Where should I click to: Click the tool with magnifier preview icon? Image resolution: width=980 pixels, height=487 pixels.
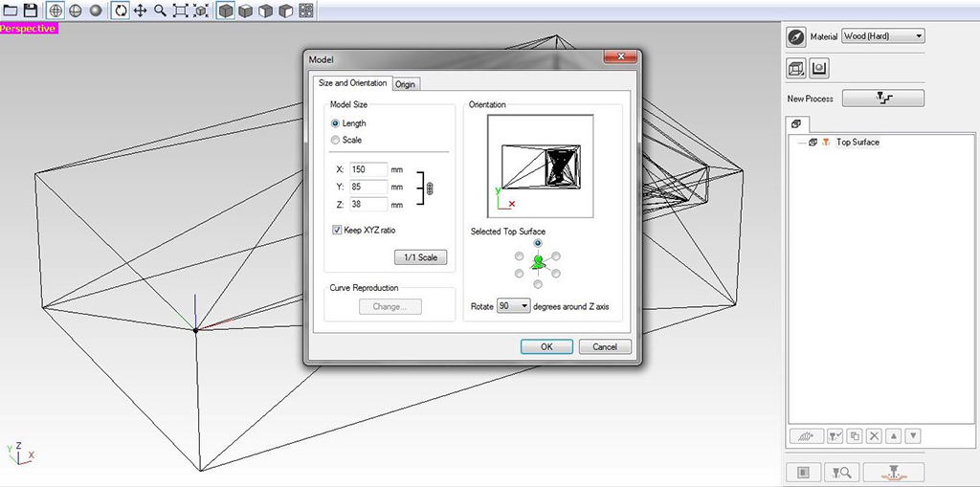point(842,472)
